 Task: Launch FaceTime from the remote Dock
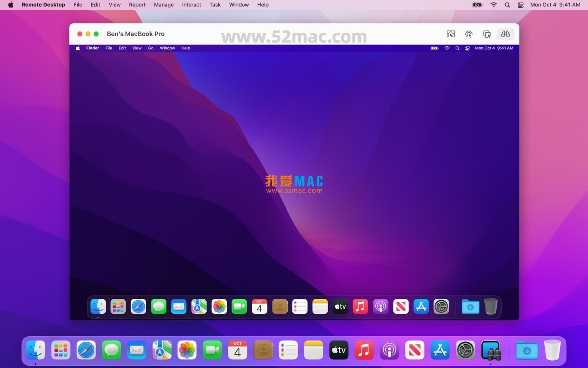[x=239, y=307]
